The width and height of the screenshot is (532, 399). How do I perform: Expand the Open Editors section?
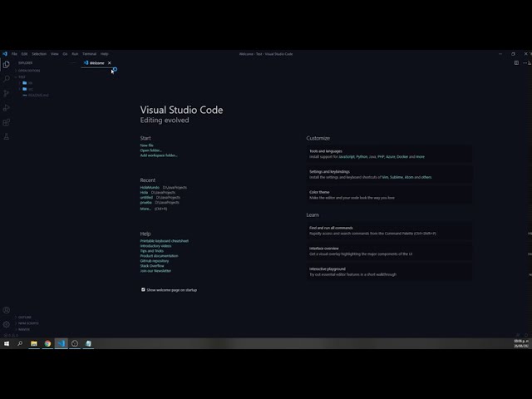point(29,71)
